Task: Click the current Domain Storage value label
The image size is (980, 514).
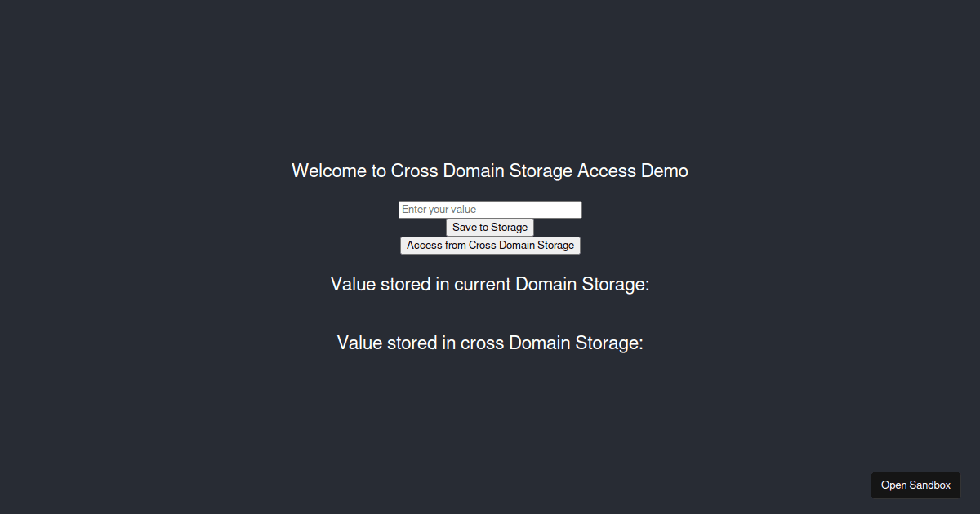Action: pyautogui.click(x=489, y=284)
